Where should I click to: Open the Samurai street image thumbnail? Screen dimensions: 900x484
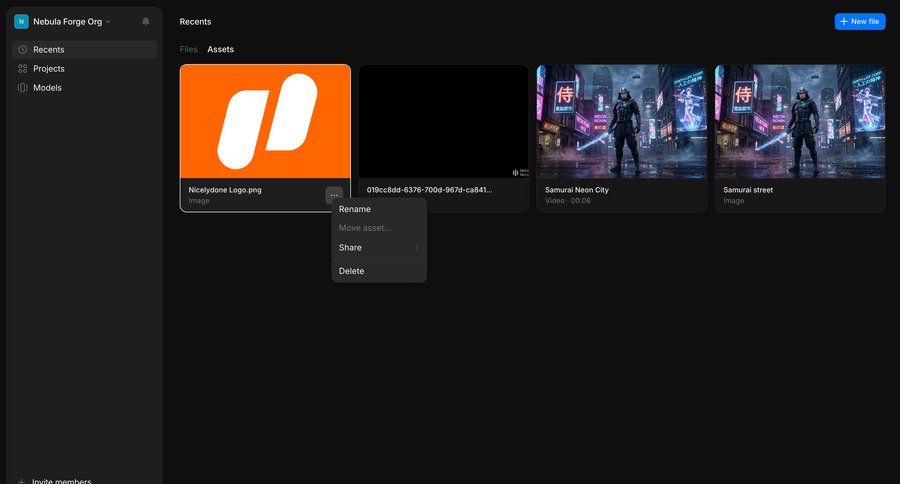(x=800, y=121)
